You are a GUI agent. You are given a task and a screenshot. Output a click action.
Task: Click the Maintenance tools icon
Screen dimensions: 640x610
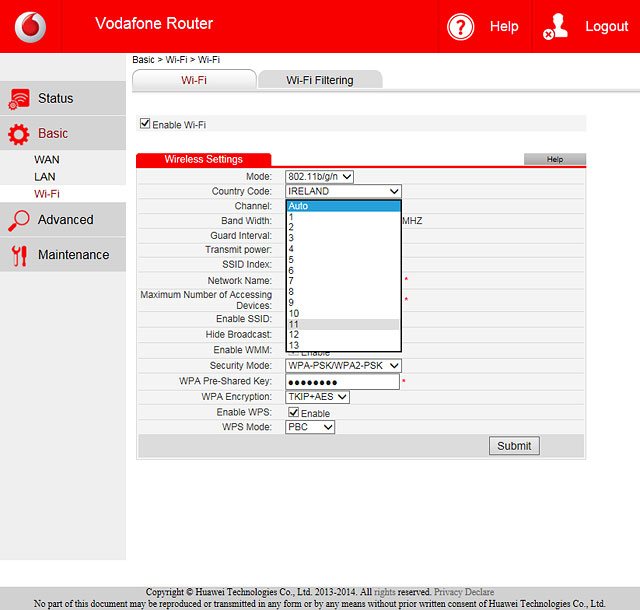[19, 255]
